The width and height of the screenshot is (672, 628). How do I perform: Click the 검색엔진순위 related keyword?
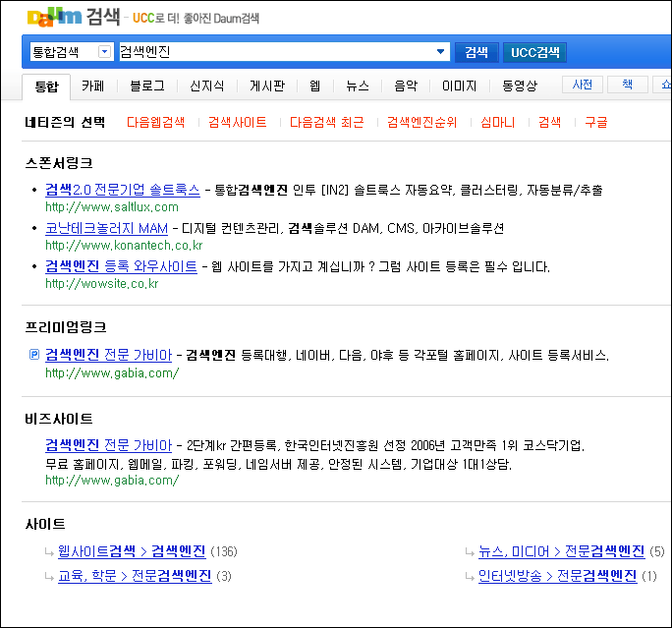tap(422, 122)
